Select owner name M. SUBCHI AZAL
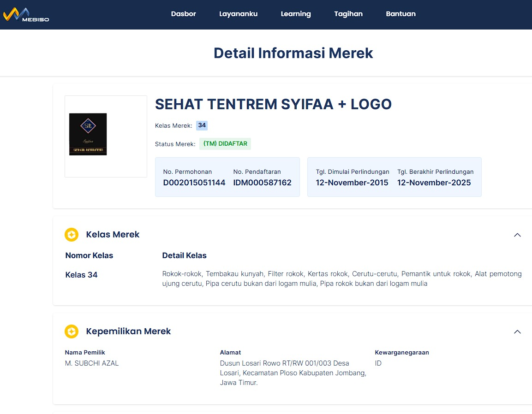This screenshot has width=532, height=414. pyautogui.click(x=92, y=363)
